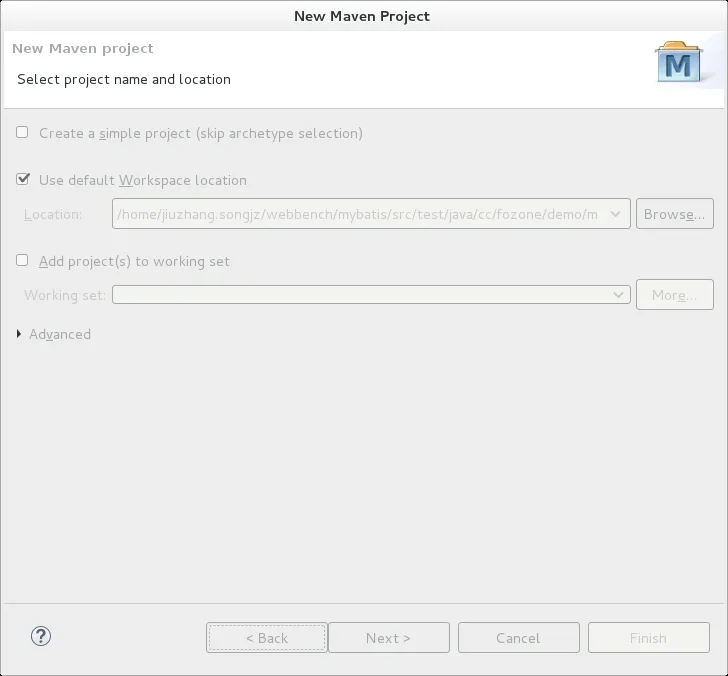
Task: Uncheck Use default Workspace location
Action: tap(22, 179)
